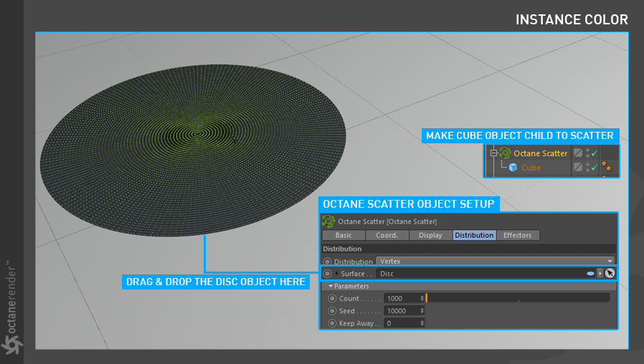644x364 pixels.
Task: Click the Count slider bar
Action: (518, 298)
